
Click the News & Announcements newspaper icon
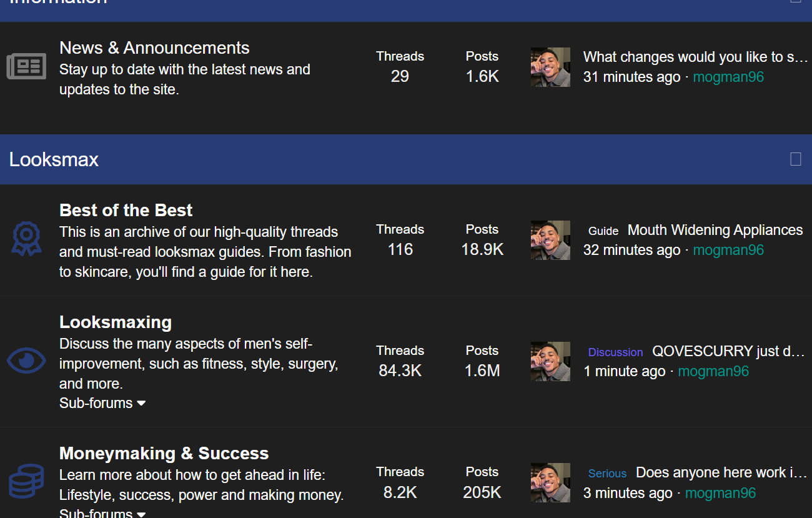click(x=26, y=66)
